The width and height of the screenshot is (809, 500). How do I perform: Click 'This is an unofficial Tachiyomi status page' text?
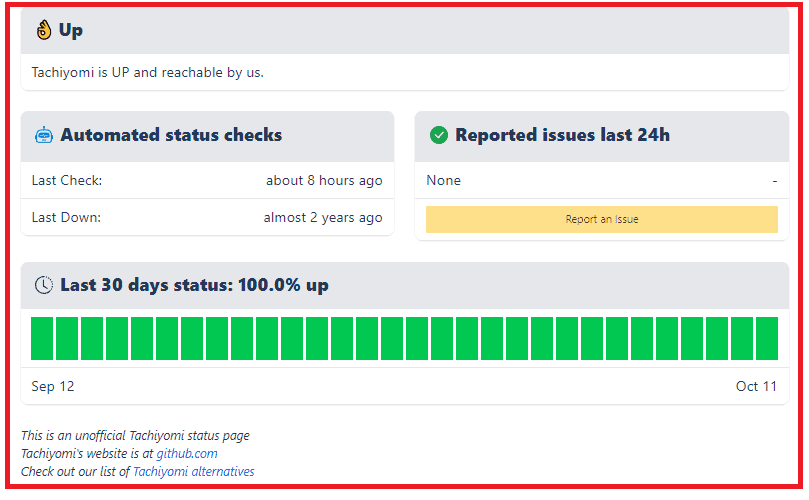click(135, 436)
